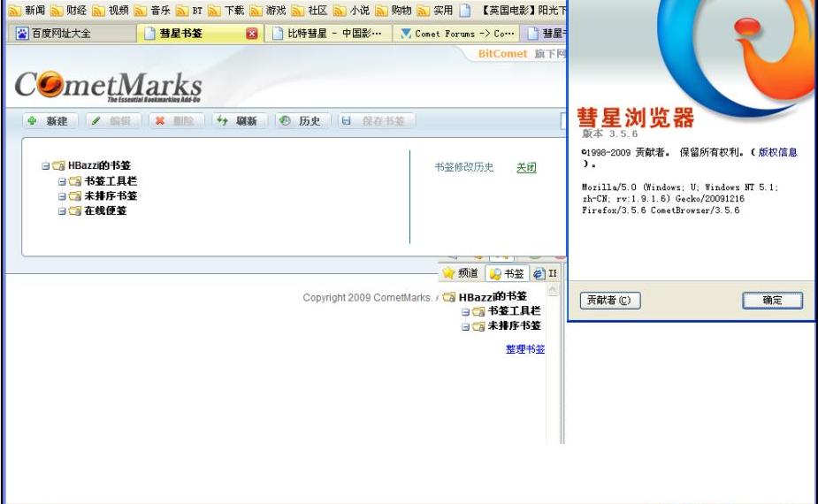Expand the 书签工具栏 node in main tree

click(62, 181)
